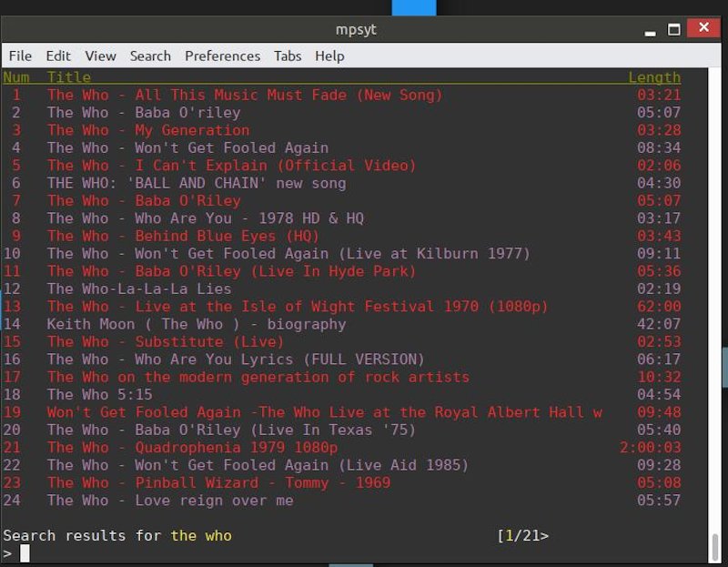Click the Title column header
Image resolution: width=728 pixels, height=567 pixels.
coord(69,77)
